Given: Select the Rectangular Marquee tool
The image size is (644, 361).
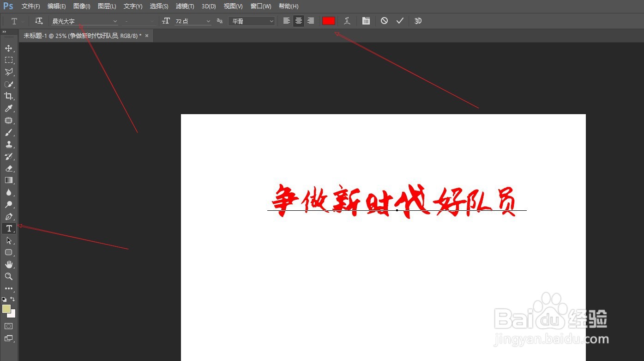Looking at the screenshot, I should click(8, 60).
